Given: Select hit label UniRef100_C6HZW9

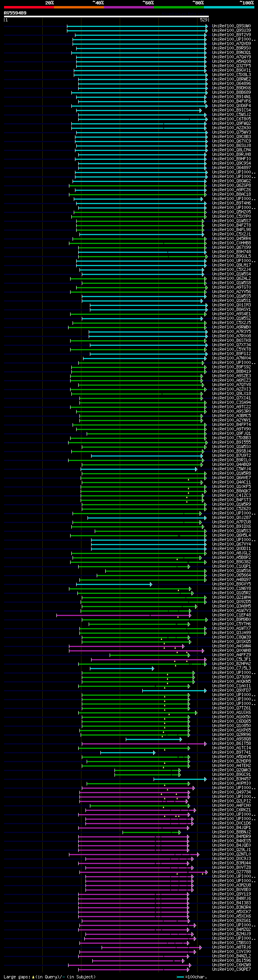Looking at the screenshot, I should (x=231, y=965).
